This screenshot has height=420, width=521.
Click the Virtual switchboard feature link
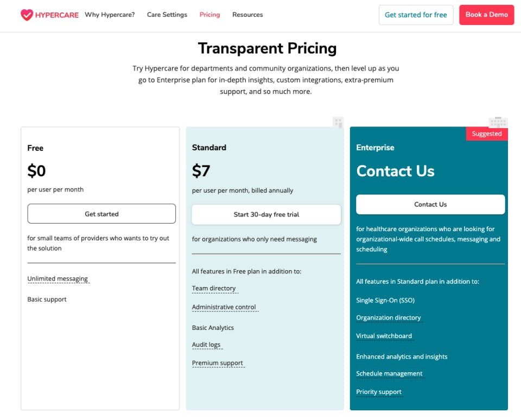[x=384, y=336]
